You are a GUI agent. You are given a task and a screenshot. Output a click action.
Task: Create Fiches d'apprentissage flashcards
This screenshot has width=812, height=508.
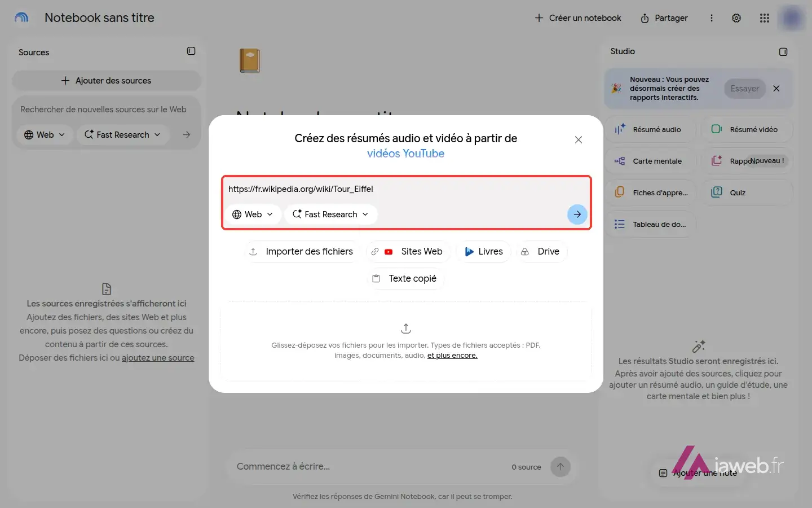[651, 193]
